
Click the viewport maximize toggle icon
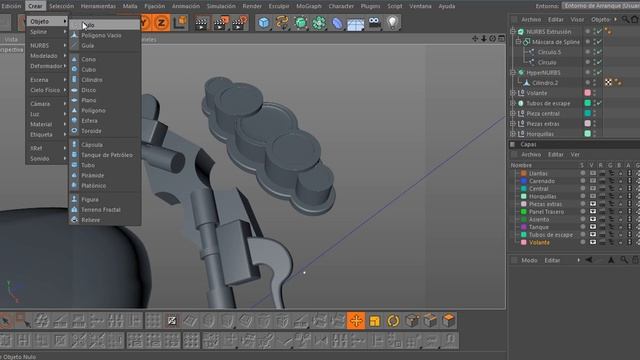click(x=502, y=38)
